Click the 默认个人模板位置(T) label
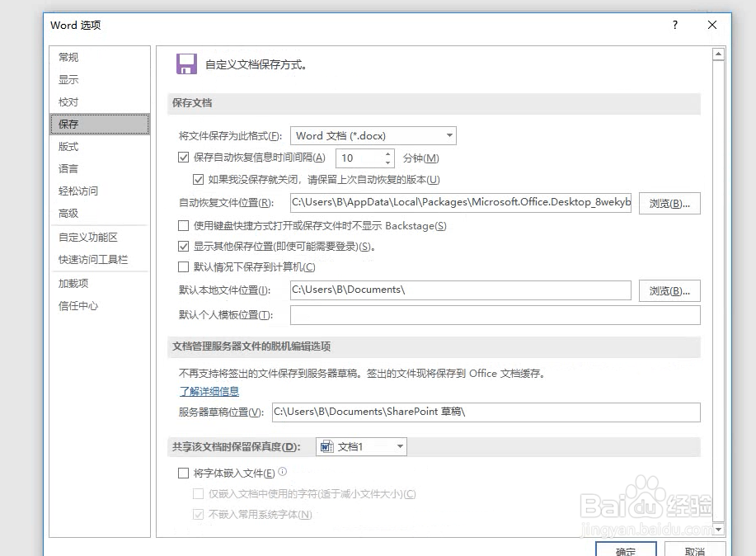 click(226, 315)
